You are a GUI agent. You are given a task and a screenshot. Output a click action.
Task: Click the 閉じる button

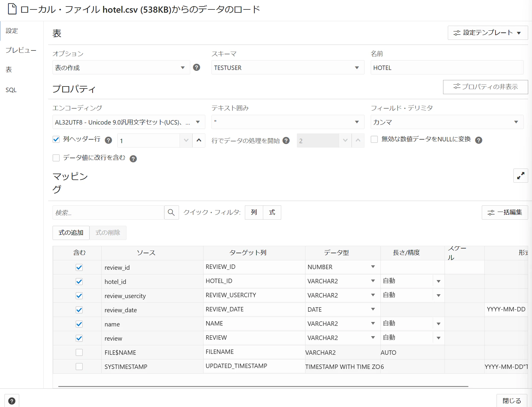[x=512, y=401]
